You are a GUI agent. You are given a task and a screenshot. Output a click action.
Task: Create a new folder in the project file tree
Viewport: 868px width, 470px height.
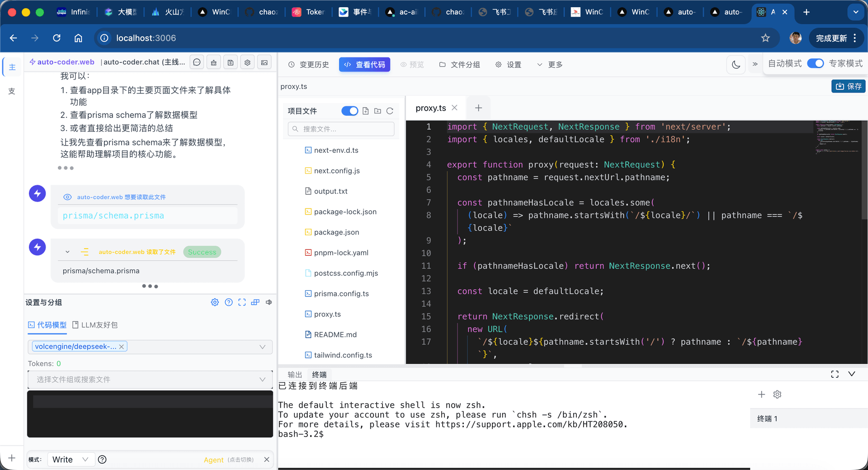coord(377,111)
